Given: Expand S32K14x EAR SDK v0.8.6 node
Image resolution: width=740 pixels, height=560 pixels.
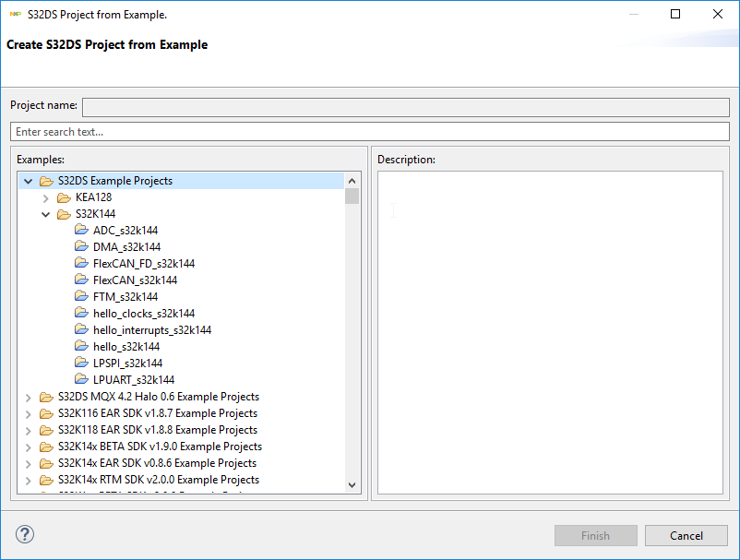Looking at the screenshot, I should coord(29,464).
